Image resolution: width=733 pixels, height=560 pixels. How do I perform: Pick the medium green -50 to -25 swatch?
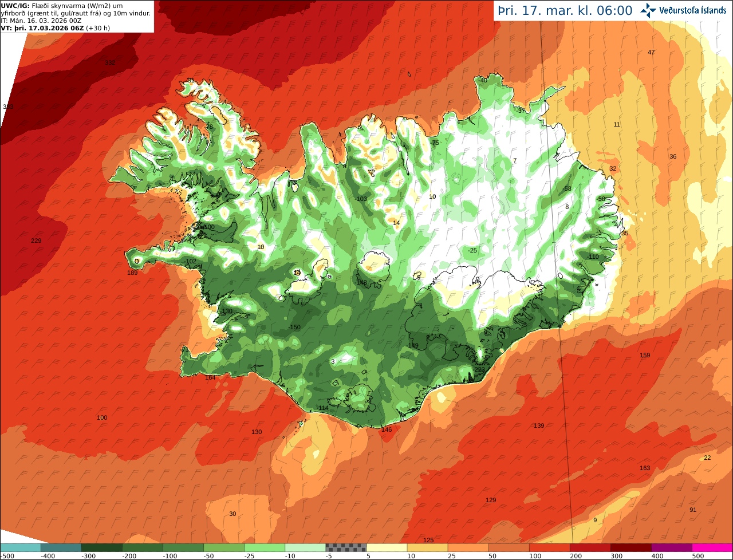pyautogui.click(x=223, y=547)
